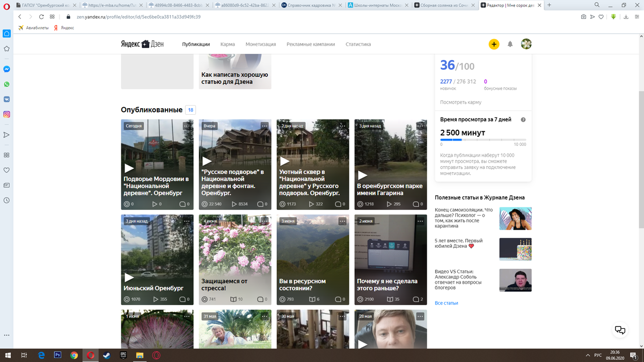
Task: Open the heart bookmarks icon in sidebar
Action: (7, 170)
